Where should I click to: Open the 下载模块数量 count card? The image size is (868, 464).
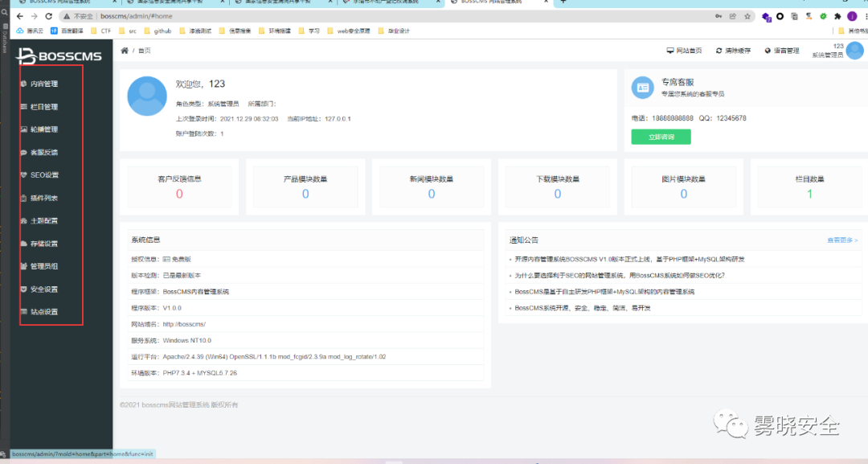[x=558, y=187]
